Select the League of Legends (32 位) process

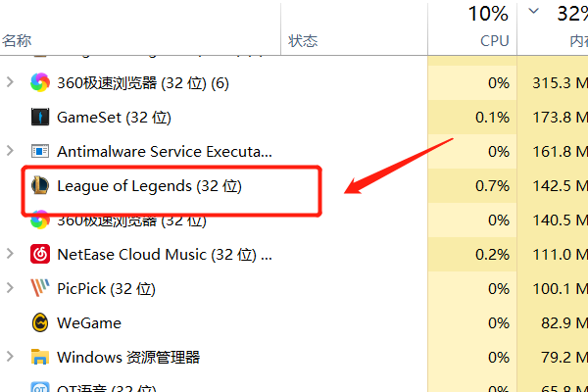pos(149,185)
